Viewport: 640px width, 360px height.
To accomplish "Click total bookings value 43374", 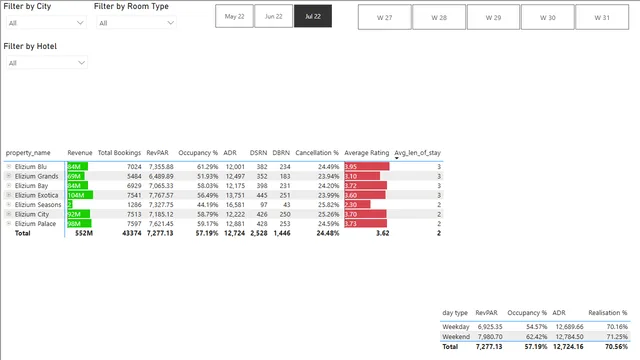I will [x=131, y=233].
